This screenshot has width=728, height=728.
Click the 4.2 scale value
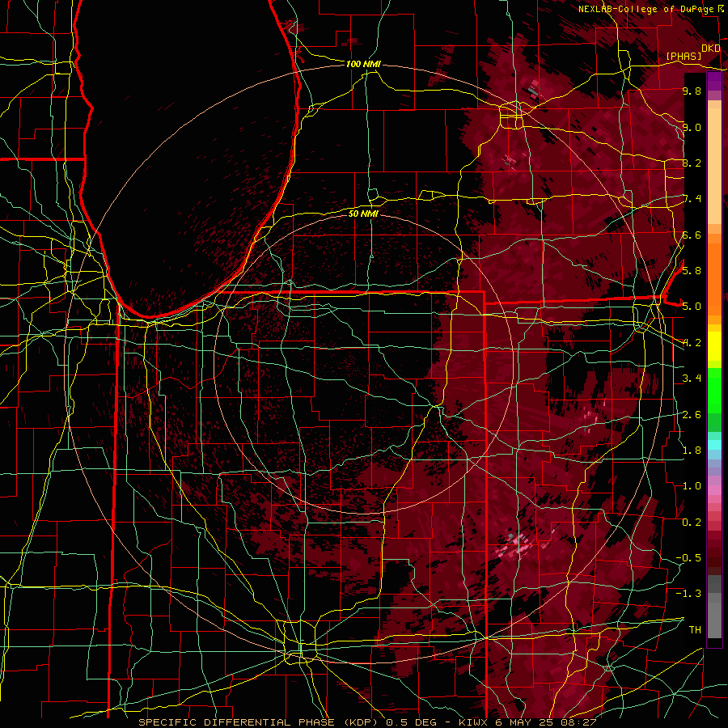pos(692,343)
